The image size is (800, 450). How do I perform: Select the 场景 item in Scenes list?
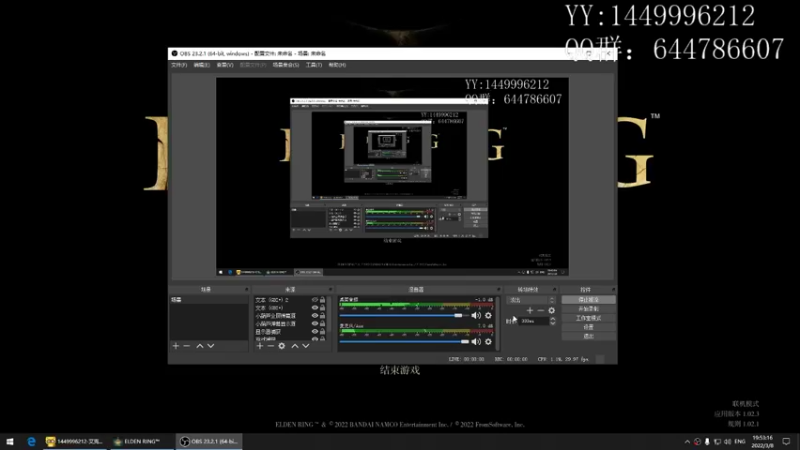click(x=209, y=300)
